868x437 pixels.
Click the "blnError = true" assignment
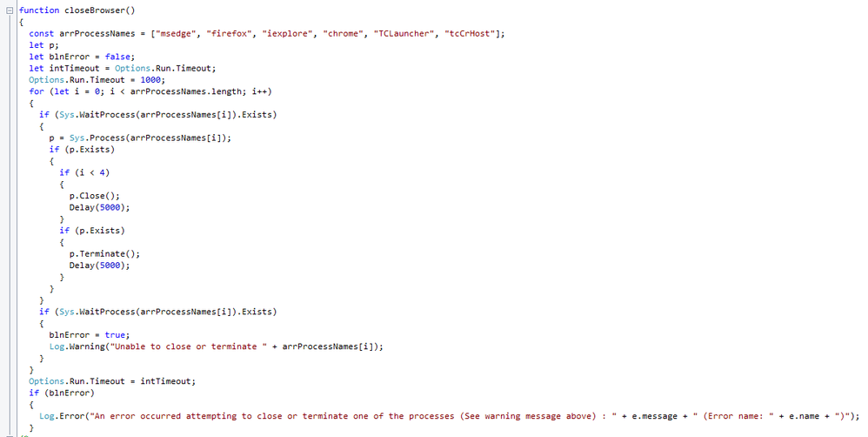[x=90, y=334]
